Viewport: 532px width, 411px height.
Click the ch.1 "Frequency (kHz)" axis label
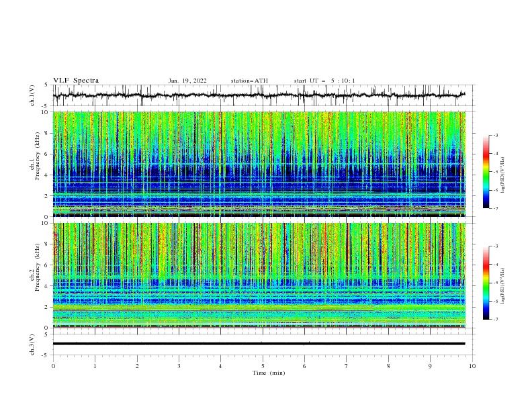click(x=37, y=156)
